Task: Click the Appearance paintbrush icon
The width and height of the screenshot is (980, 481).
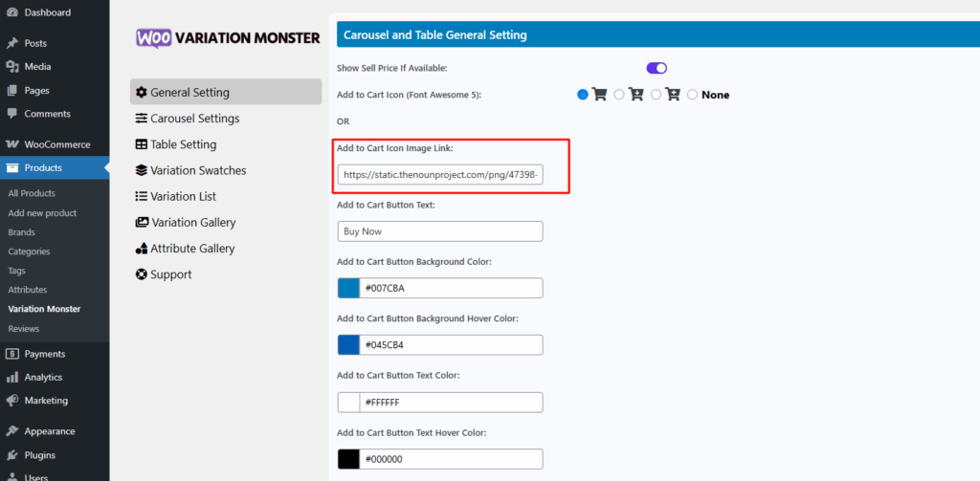Action: 11,431
